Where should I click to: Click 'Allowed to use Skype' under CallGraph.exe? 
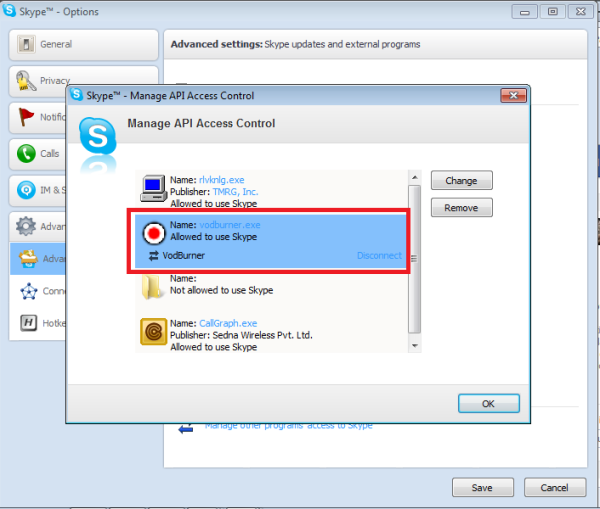tap(214, 347)
